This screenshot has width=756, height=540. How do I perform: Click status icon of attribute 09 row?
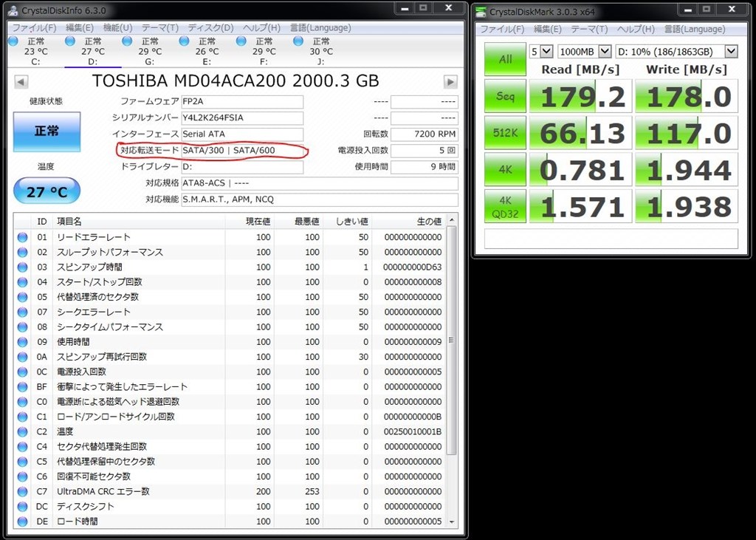click(22, 342)
